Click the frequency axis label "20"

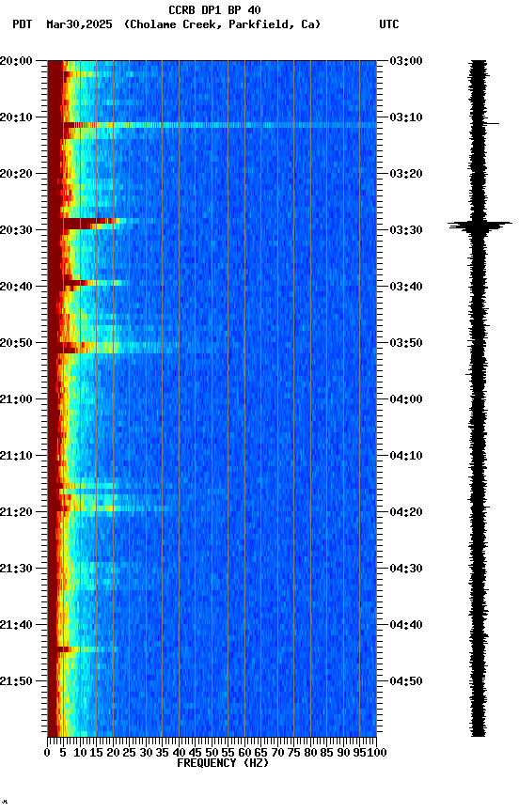click(x=113, y=753)
